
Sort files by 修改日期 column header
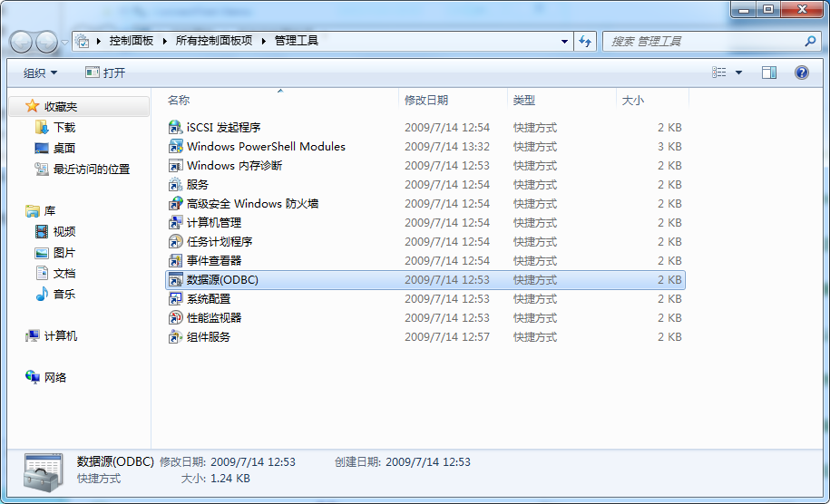click(426, 101)
